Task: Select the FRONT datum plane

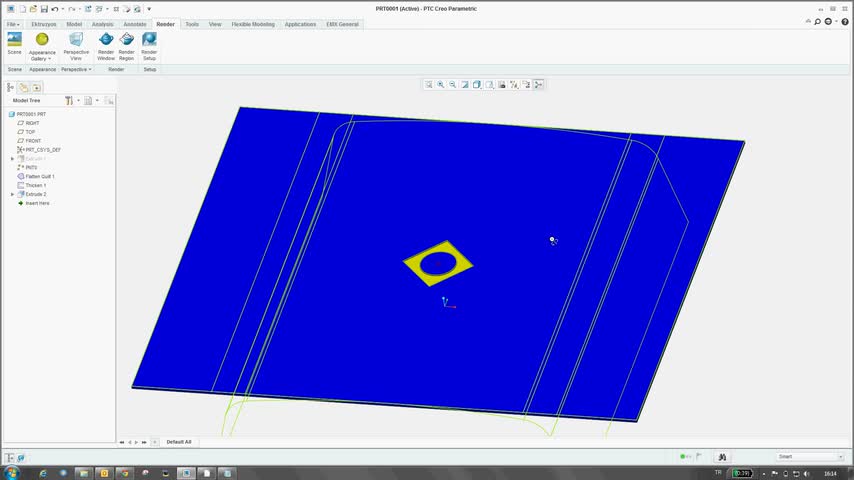Action: (29, 141)
